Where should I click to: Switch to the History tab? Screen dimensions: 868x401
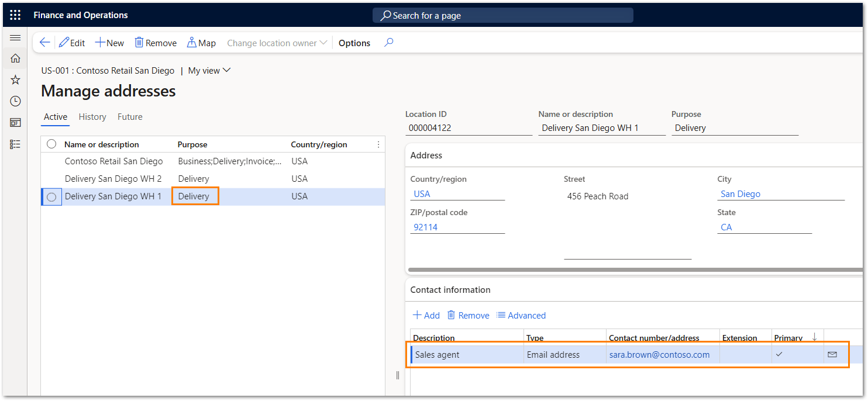pos(92,117)
